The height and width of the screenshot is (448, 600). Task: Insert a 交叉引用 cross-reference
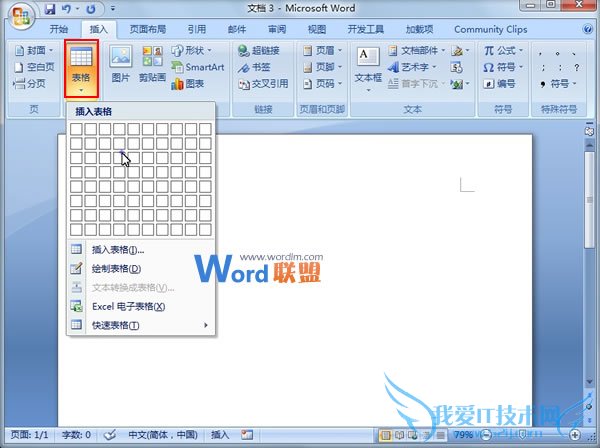263,83
